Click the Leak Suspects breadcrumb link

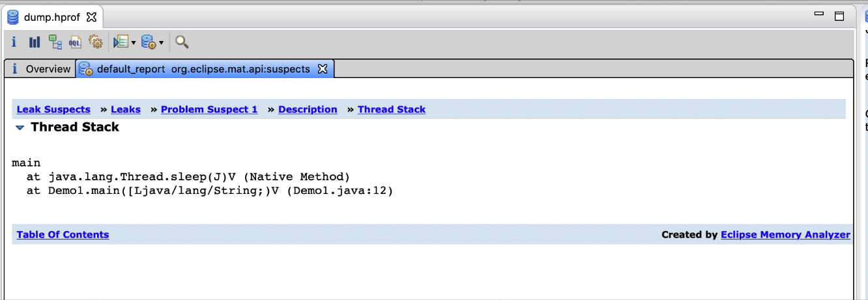[x=53, y=109]
